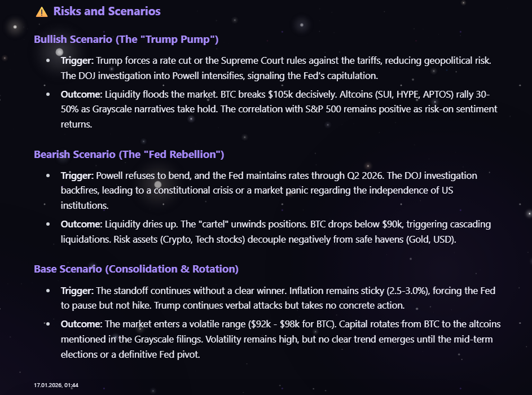
Task: Click the "Risks and Scenarios" section heading
Action: pos(107,11)
